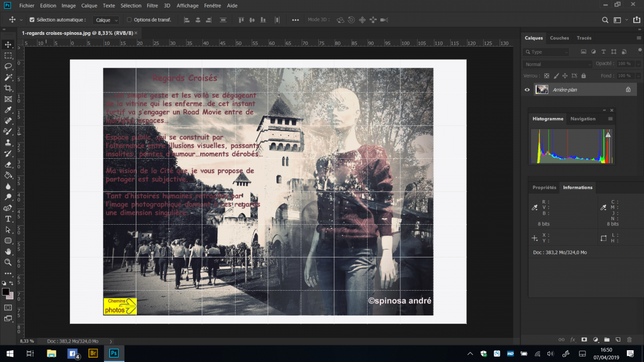
Task: Switch to the Navigation panel tab
Action: pos(583,119)
